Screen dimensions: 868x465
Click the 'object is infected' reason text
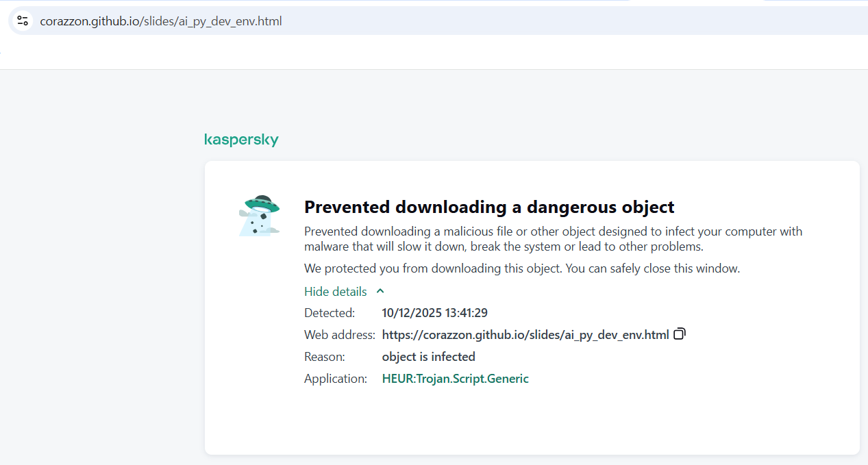pyautogui.click(x=428, y=357)
